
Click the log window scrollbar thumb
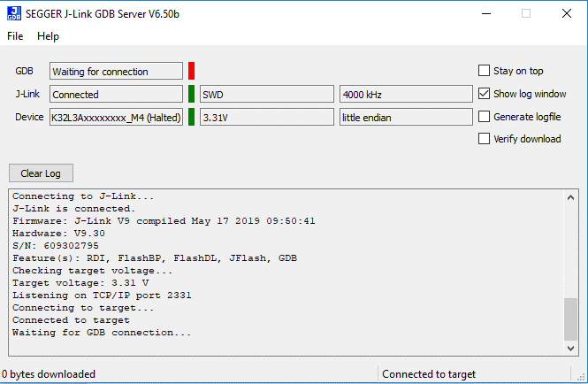click(x=570, y=319)
